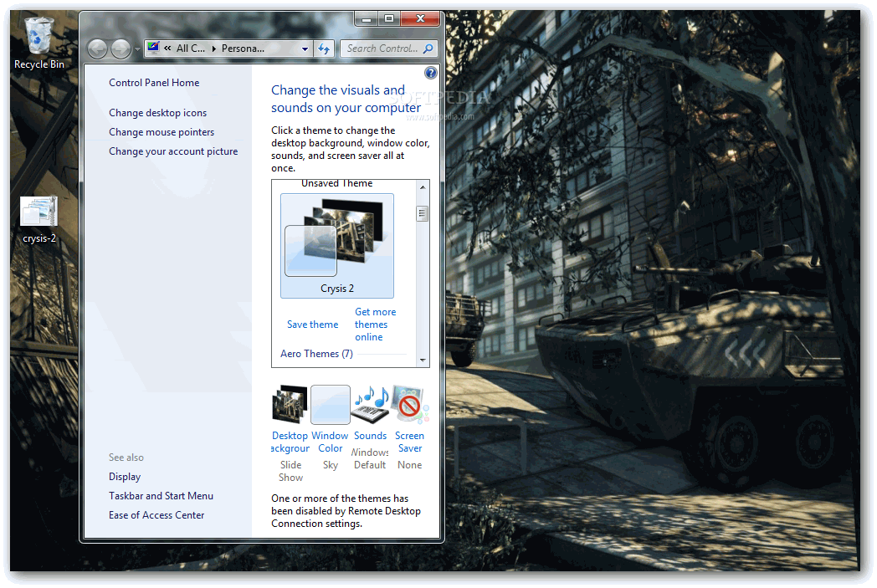Close the Personalization window
877x588 pixels.
(420, 19)
